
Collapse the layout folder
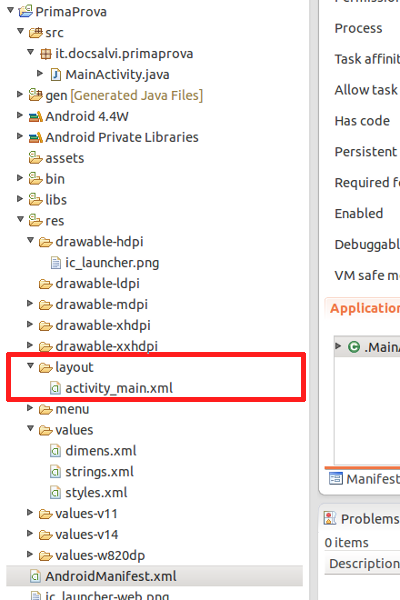(31, 366)
